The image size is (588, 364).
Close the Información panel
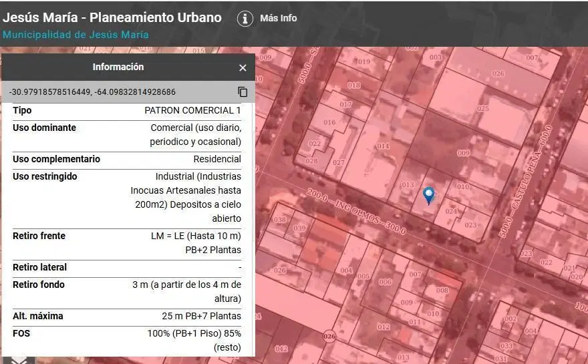point(243,68)
